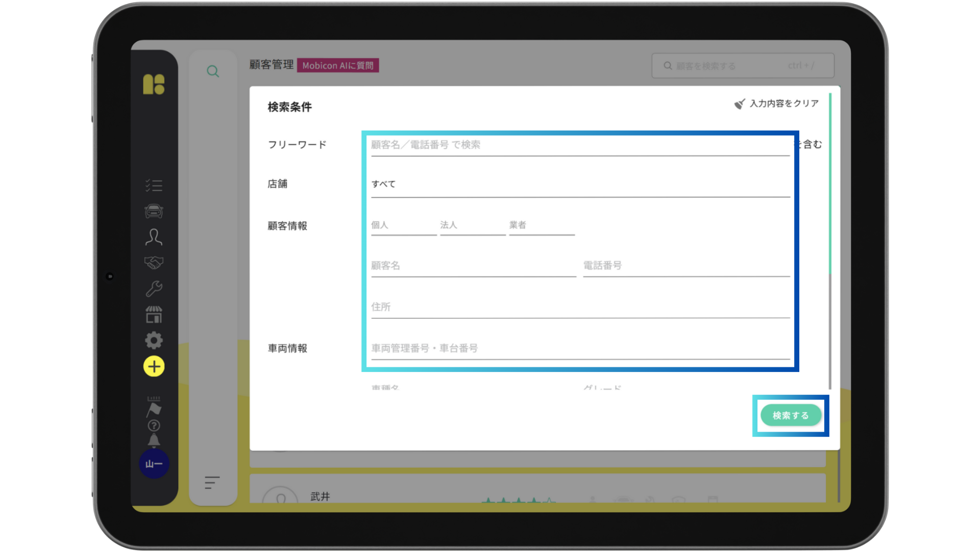Open the 店舗 dropdown showing すべて
Viewport: 980px width, 551px height.
click(x=579, y=184)
